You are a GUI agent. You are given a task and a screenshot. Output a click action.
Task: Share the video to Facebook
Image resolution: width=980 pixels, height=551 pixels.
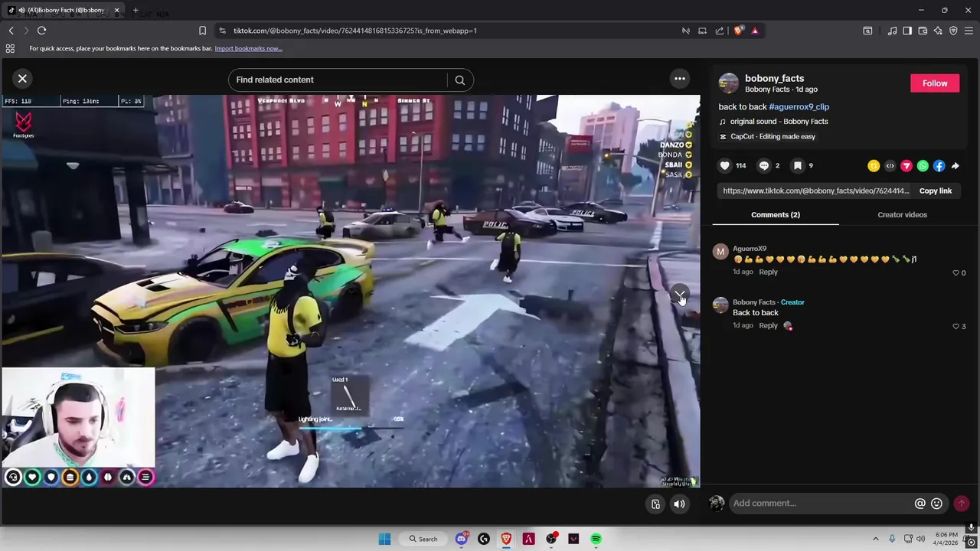coord(939,166)
